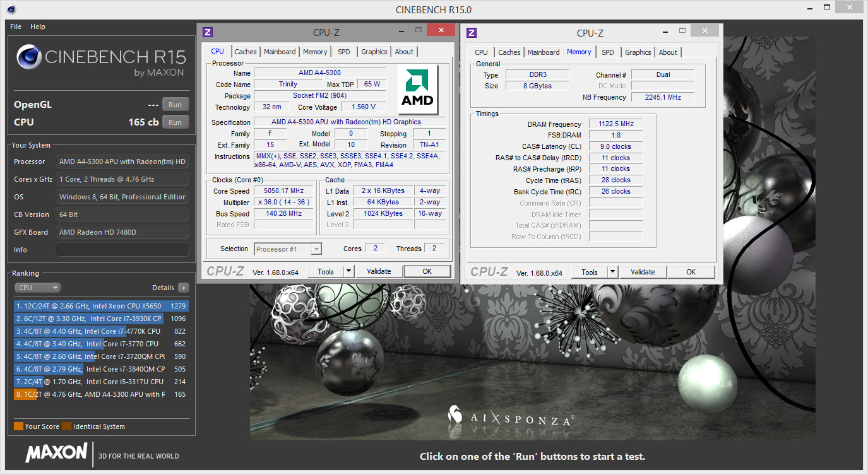Click Tools button in right CPU-Z window
The width and height of the screenshot is (868, 475).
tap(590, 272)
